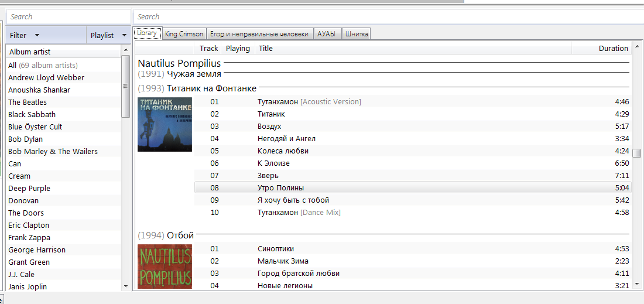Sort by the Track column header
The image size is (644, 304).
point(208,49)
